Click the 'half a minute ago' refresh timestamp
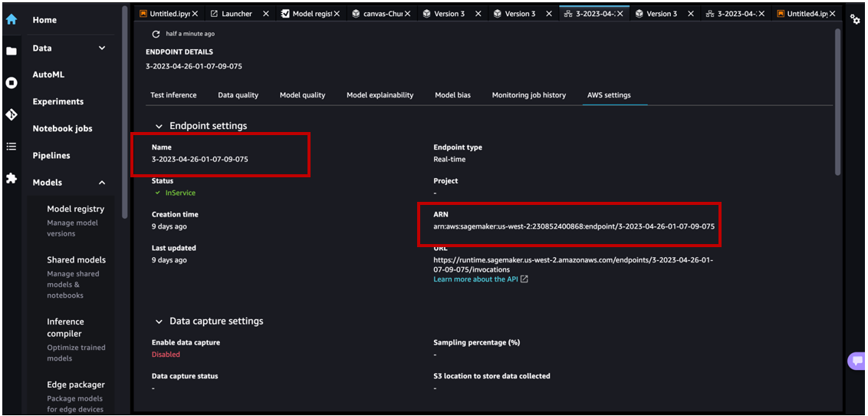868x416 pixels. (x=190, y=34)
